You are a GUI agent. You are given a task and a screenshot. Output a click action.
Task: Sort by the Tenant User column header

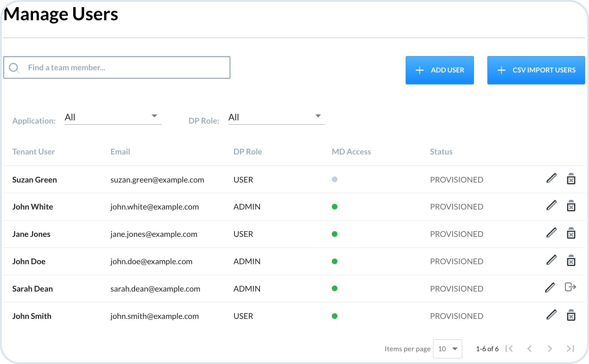click(33, 152)
